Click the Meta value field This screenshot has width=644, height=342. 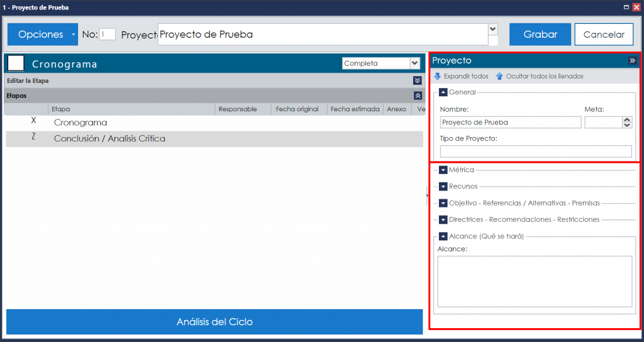[x=603, y=123]
